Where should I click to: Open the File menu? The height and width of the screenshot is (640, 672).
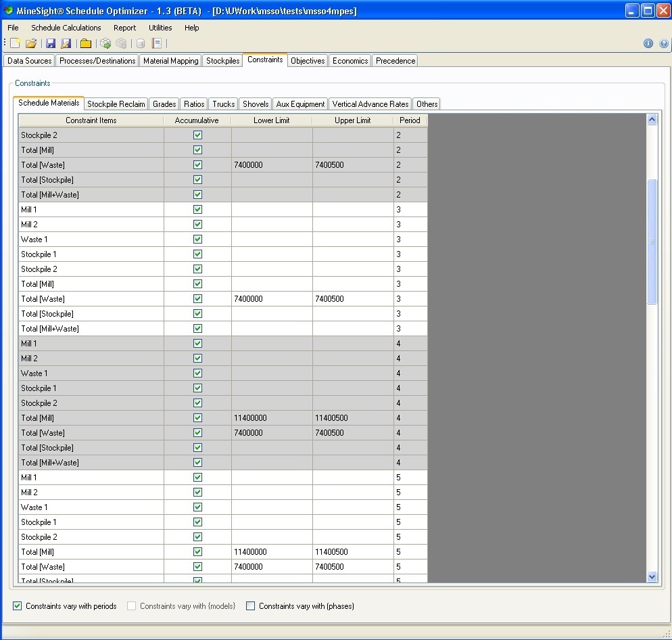click(14, 28)
